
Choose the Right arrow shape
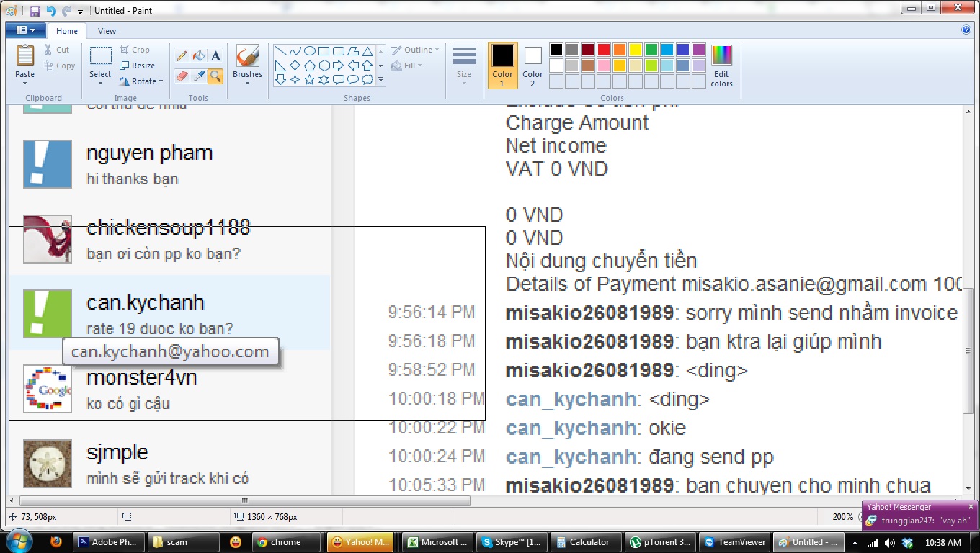point(339,66)
